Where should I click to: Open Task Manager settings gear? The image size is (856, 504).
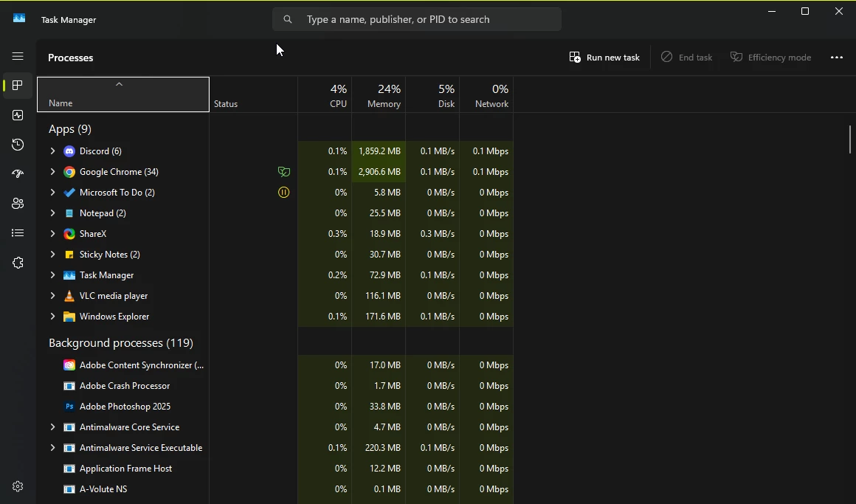(18, 486)
